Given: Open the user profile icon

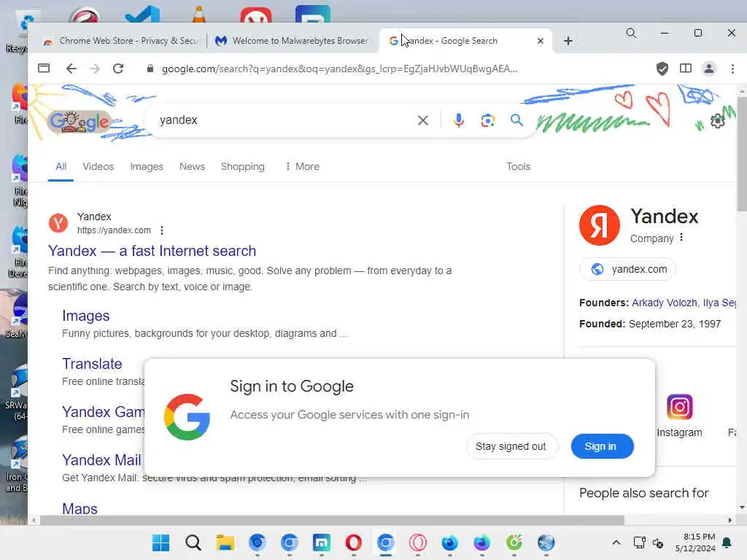Looking at the screenshot, I should point(709,69).
